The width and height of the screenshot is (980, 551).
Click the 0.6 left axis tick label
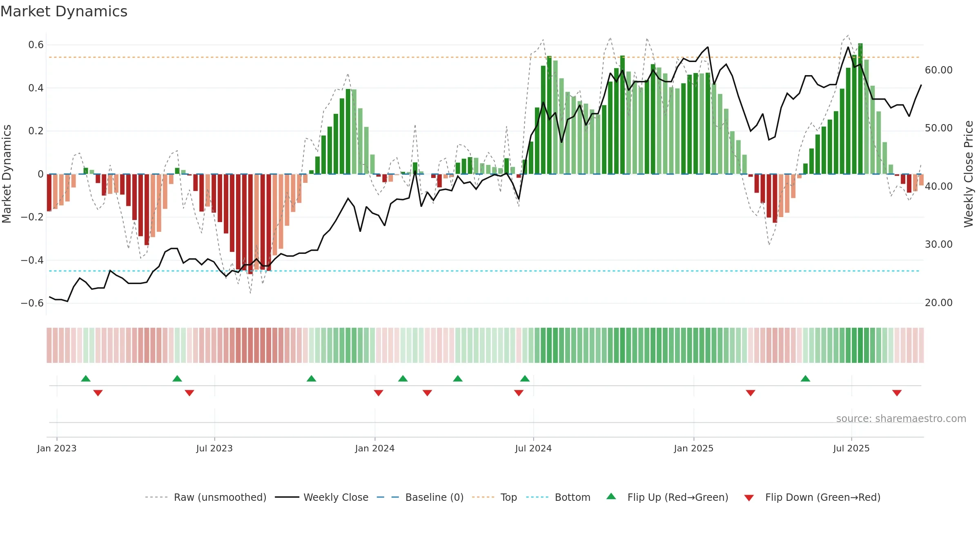pyautogui.click(x=36, y=45)
